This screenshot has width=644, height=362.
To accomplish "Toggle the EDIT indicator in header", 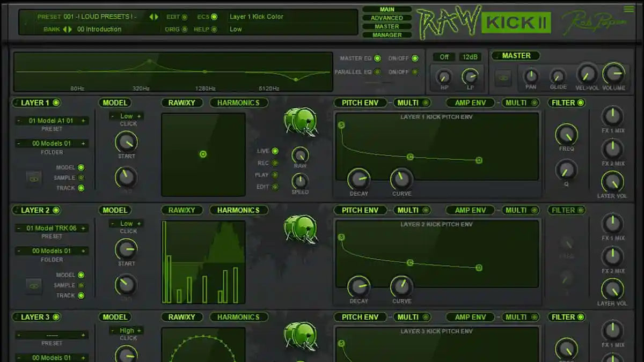I will tap(184, 17).
